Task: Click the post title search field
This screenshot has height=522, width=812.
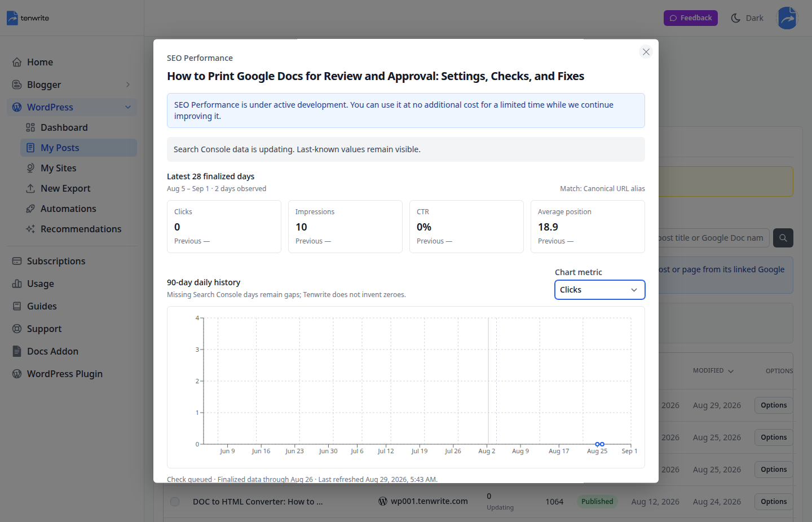Action: tap(713, 238)
